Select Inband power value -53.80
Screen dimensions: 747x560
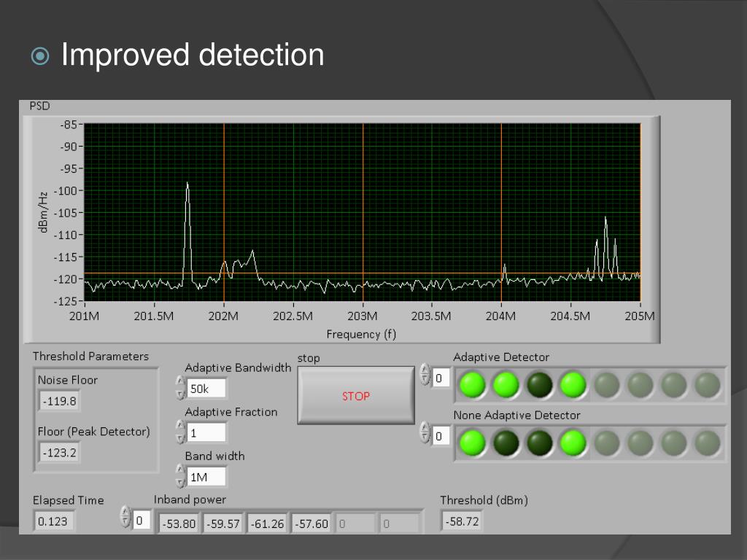[179, 524]
